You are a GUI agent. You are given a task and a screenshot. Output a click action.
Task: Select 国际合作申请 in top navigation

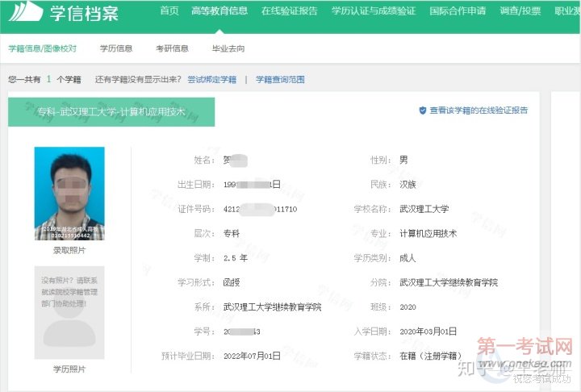click(458, 10)
